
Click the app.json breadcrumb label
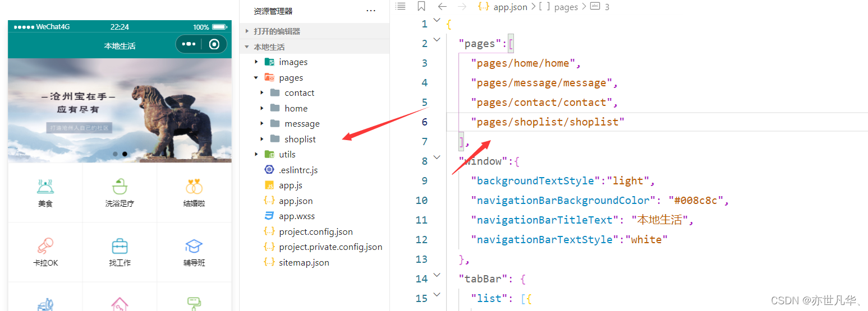tap(510, 7)
